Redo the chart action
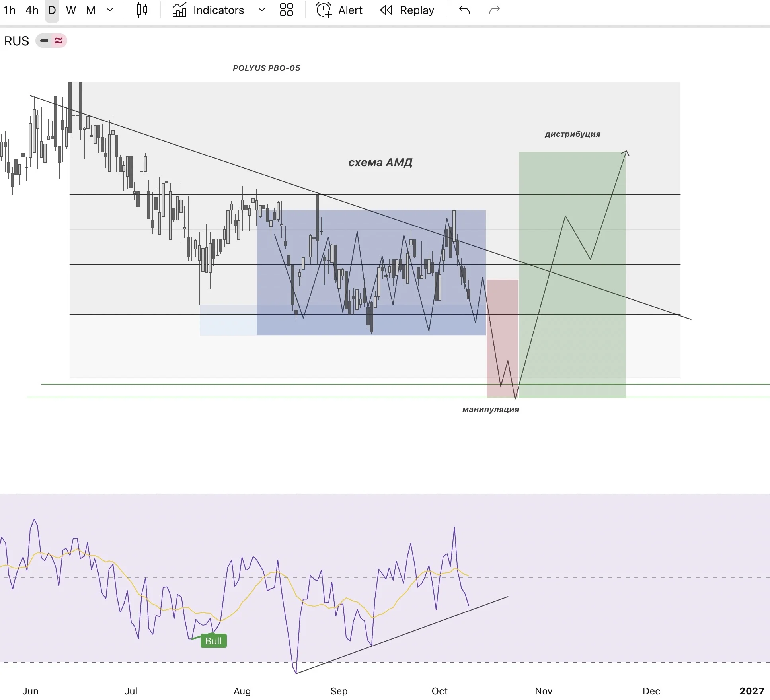770x700 pixels. point(494,10)
